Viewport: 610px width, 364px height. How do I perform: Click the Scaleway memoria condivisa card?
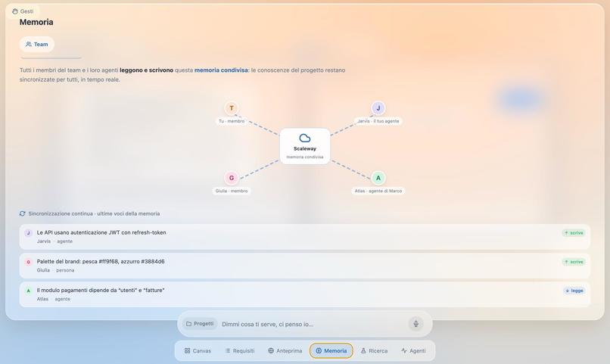305,146
